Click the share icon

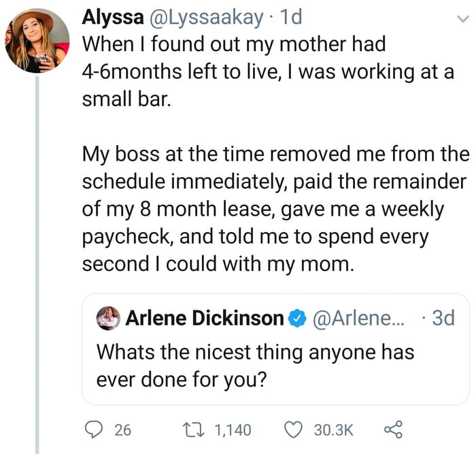[x=394, y=429]
